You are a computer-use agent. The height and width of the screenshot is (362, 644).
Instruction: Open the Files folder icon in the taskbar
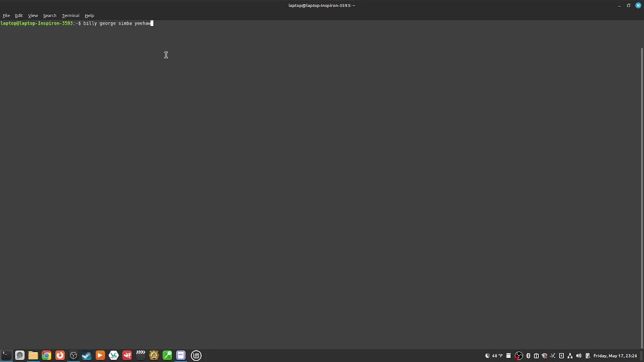point(33,355)
